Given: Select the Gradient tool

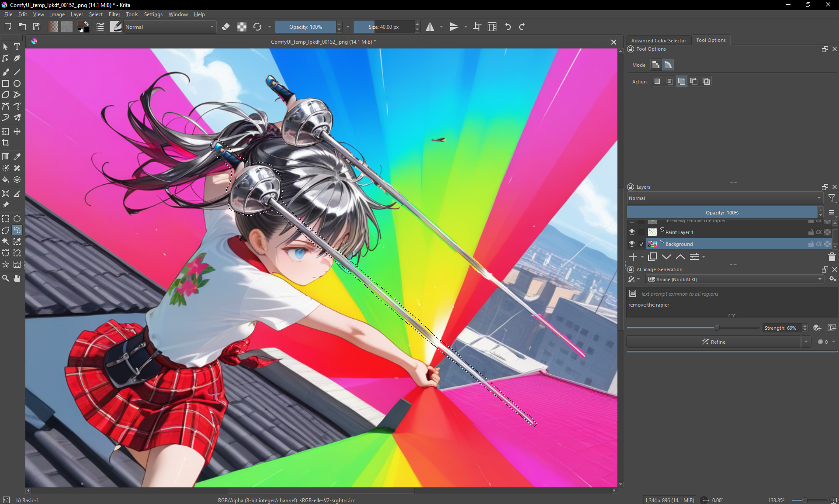Looking at the screenshot, I should (6, 157).
